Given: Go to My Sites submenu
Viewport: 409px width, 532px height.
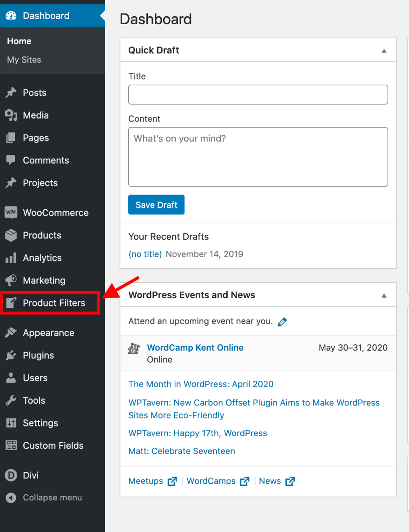Looking at the screenshot, I should coord(24,60).
